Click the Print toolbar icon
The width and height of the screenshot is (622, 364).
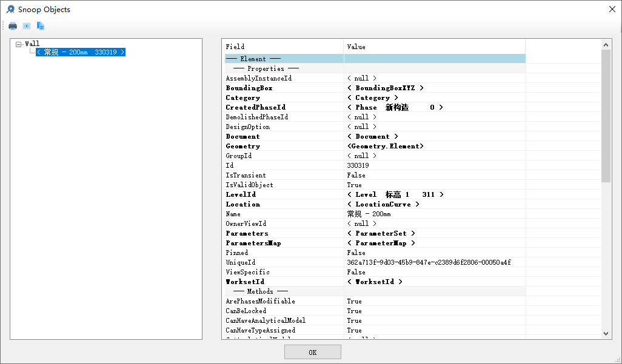(x=13, y=26)
